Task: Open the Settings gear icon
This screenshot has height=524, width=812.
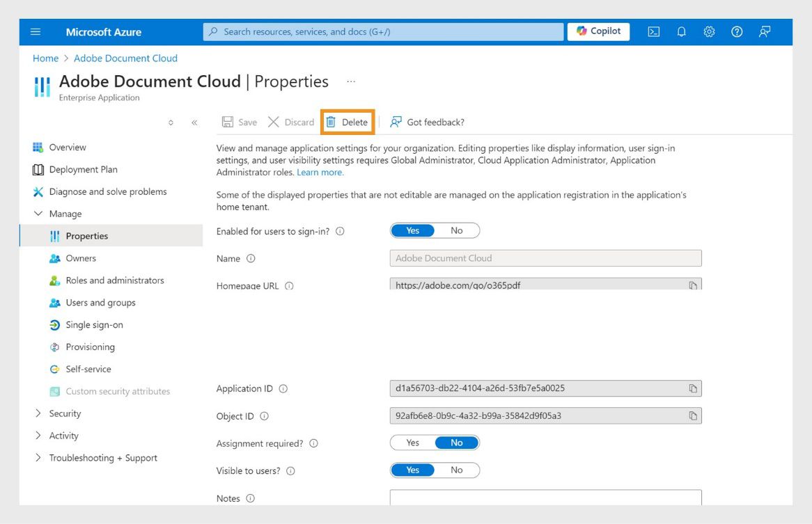Action: [x=709, y=31]
